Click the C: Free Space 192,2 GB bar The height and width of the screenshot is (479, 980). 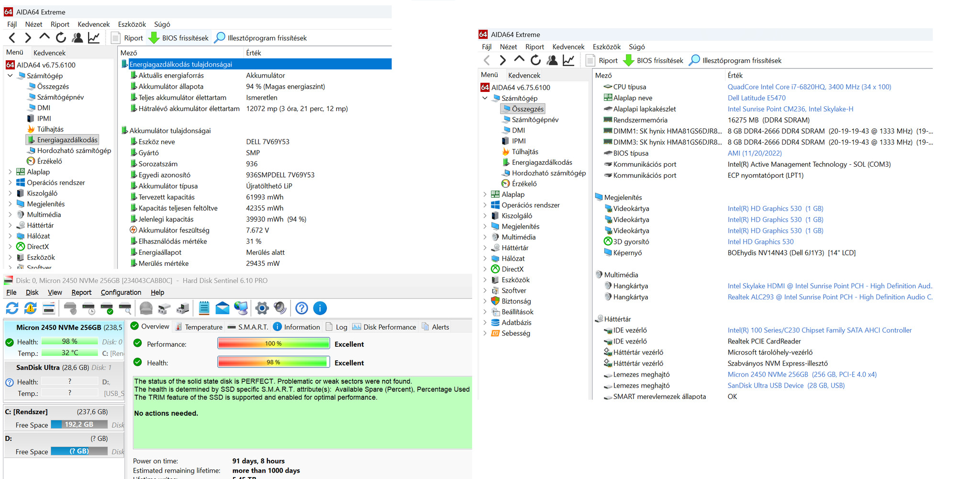(x=79, y=424)
